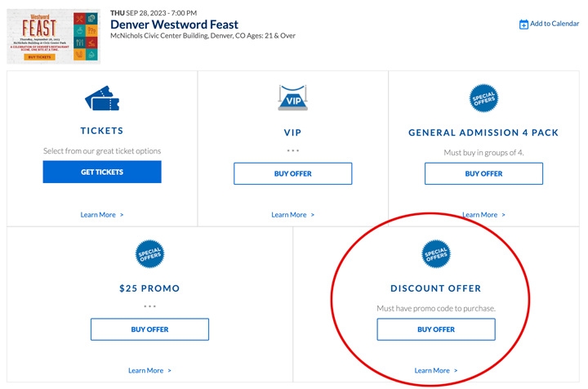The image size is (588, 389).
Task: Click Buy Offer under Discount Offer
Action: [436, 329]
